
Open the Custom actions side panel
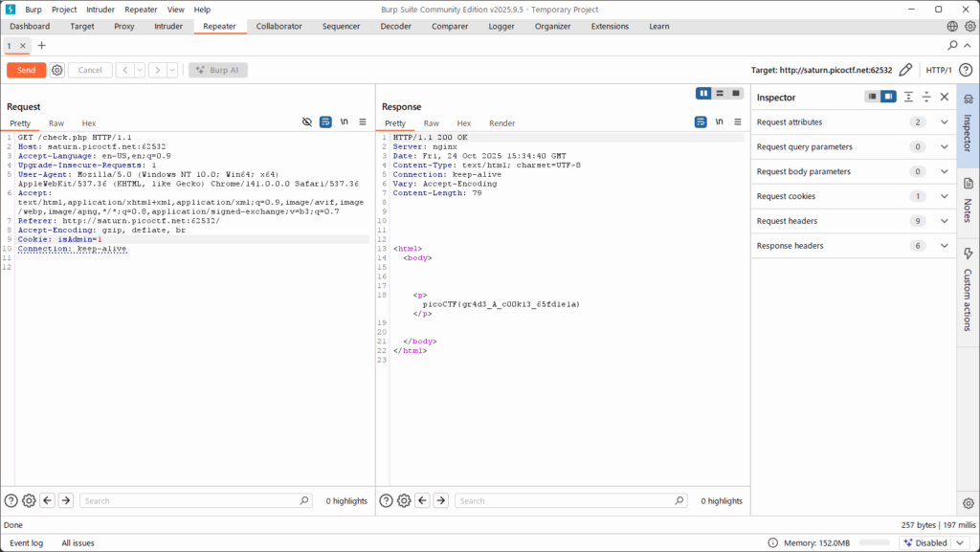(x=968, y=289)
